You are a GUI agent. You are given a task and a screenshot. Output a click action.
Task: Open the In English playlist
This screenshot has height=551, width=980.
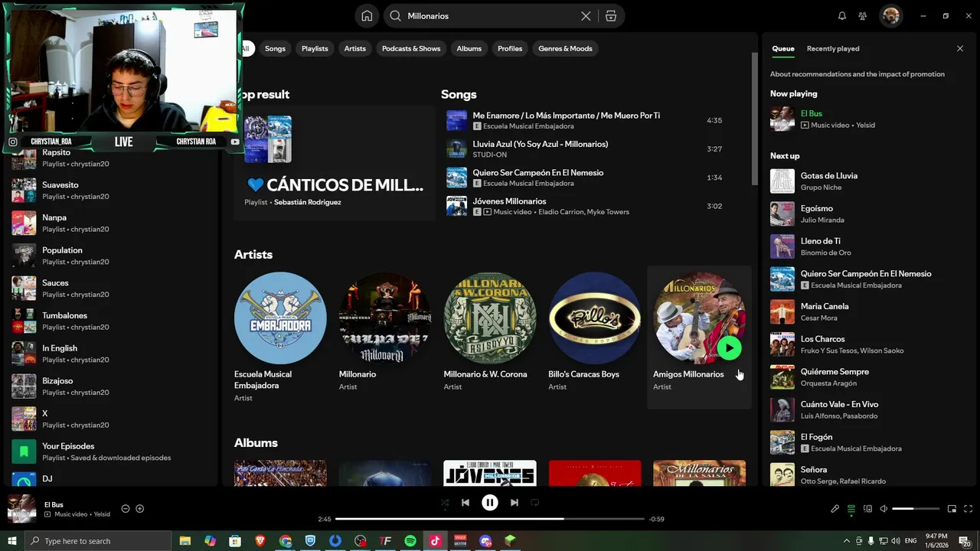[x=112, y=354]
